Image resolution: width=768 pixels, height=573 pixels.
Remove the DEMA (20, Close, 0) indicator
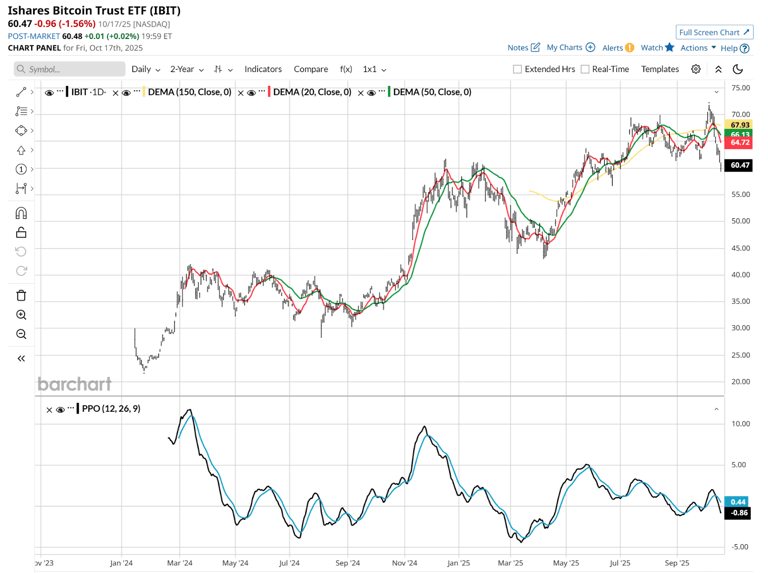240,93
